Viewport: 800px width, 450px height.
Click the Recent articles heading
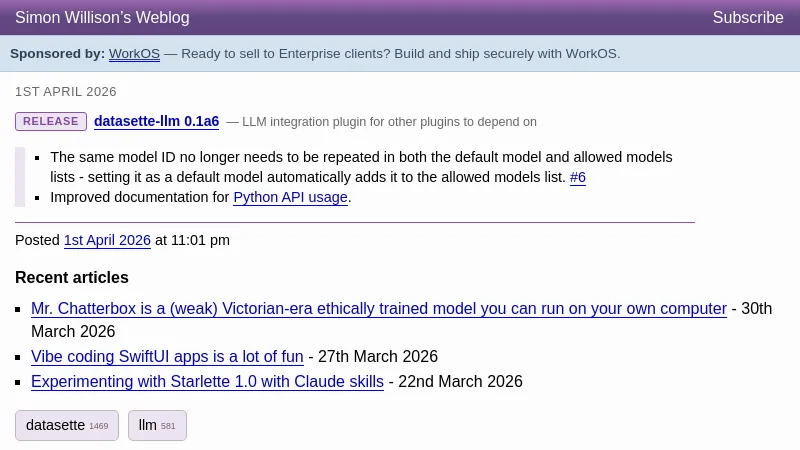point(72,278)
